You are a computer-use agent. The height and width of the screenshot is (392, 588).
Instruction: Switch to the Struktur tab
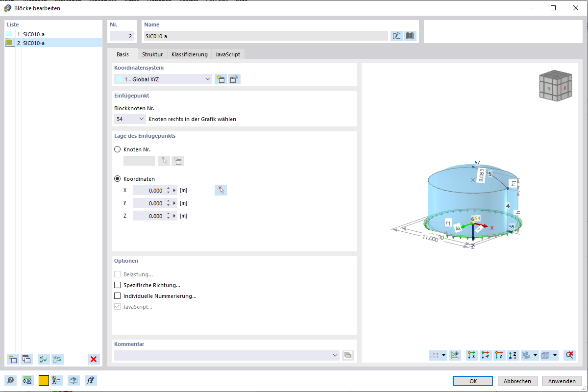[152, 54]
